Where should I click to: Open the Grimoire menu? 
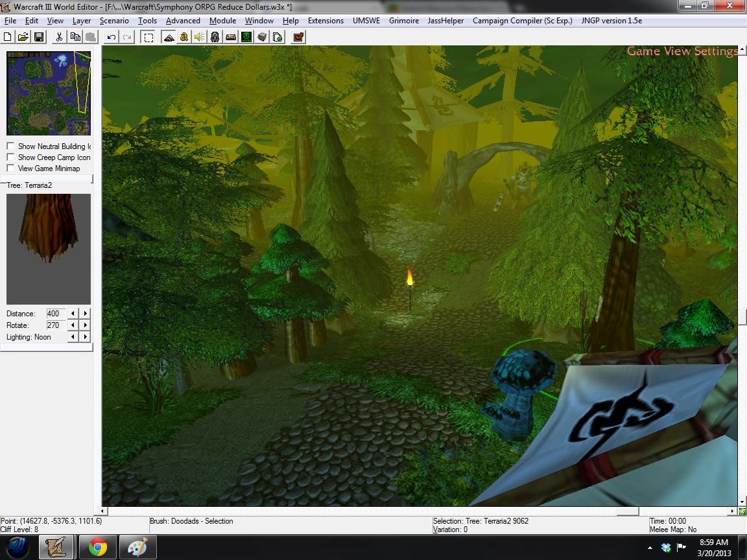pos(404,21)
